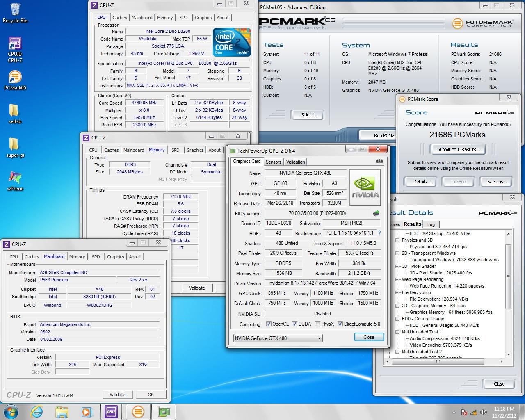Open About tab in CPU-Z Mainboard window
This screenshot has height=420, width=525.
click(x=135, y=257)
